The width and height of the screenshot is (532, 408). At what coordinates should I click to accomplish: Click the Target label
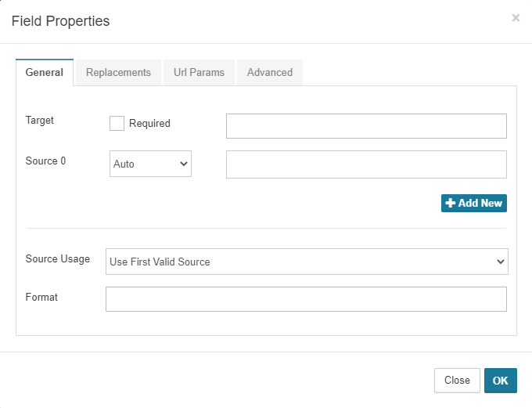point(40,121)
